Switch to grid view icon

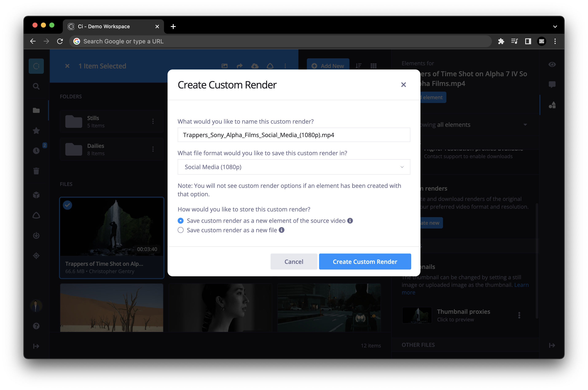coord(373,66)
